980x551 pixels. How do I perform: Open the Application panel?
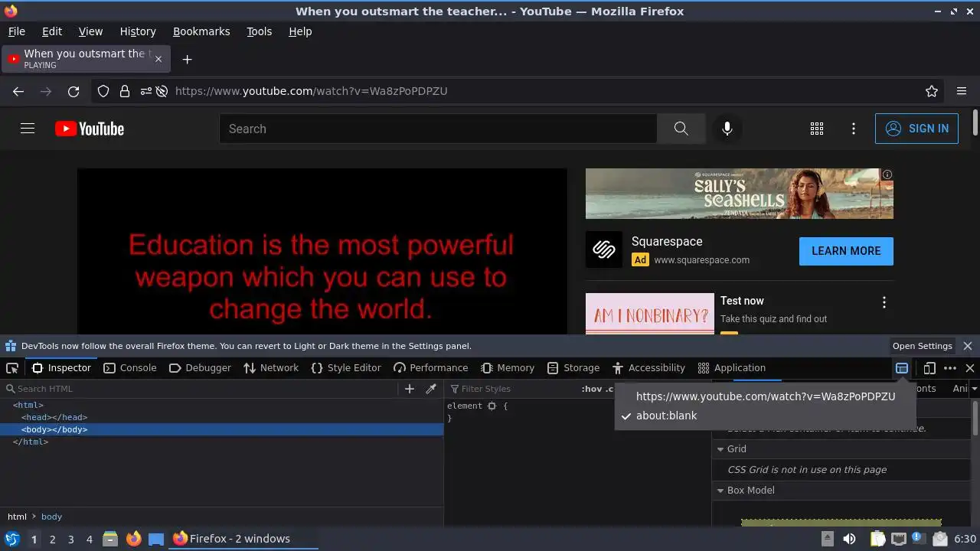(x=732, y=368)
